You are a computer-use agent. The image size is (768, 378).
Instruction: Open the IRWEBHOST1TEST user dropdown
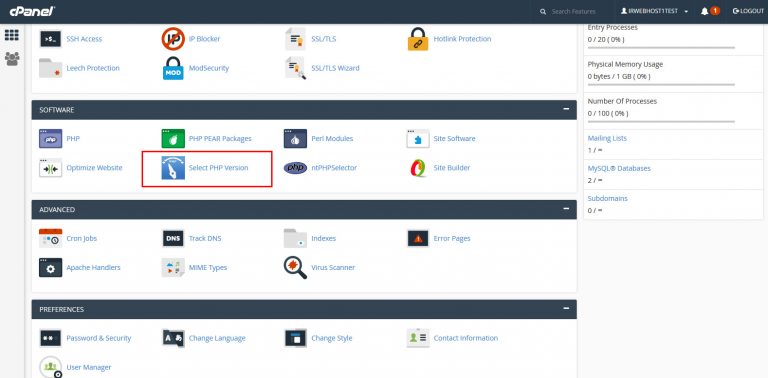coord(655,11)
